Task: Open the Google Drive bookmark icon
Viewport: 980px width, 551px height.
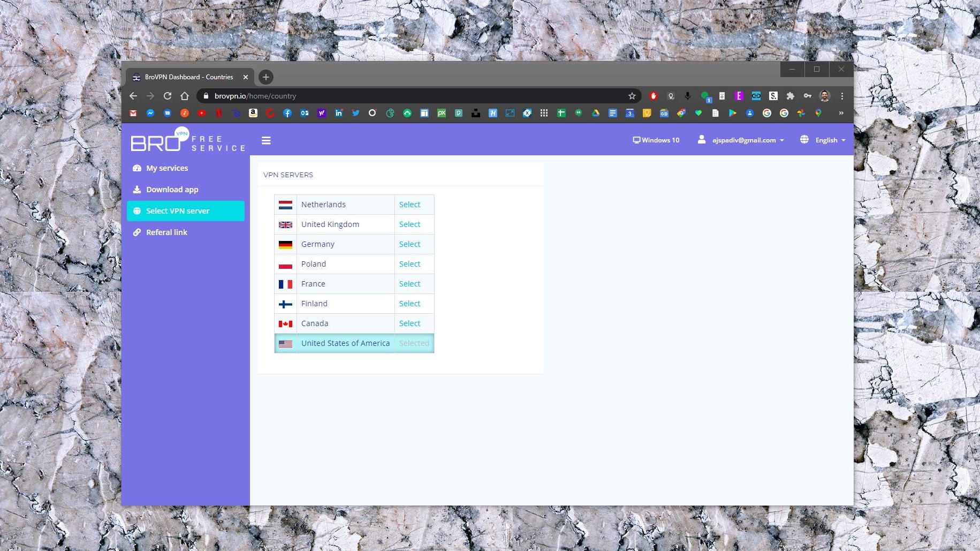Action: (x=596, y=113)
